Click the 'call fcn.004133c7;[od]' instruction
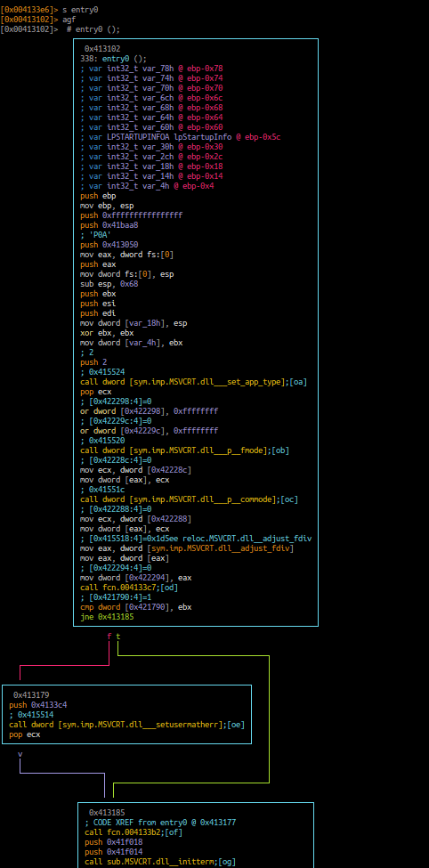Image resolution: width=429 pixels, height=868 pixels. pyautogui.click(x=129, y=588)
